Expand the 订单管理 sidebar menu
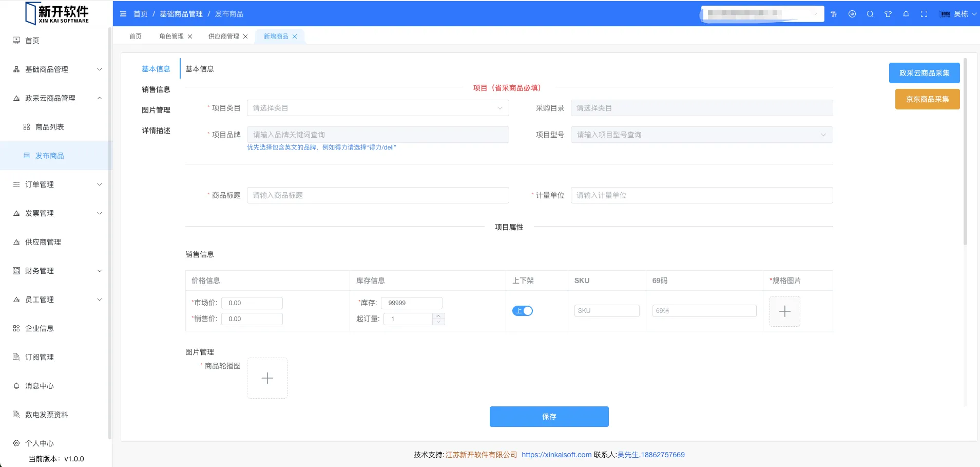This screenshot has height=467, width=980. 56,184
